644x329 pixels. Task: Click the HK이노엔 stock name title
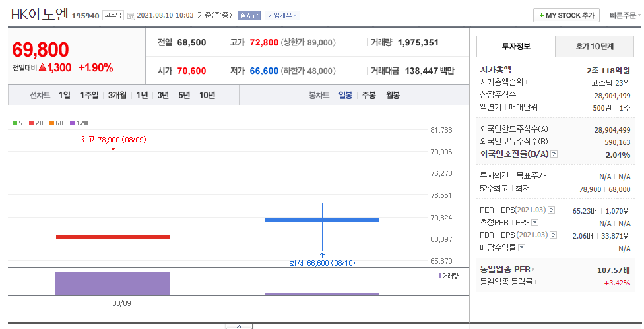(40, 15)
